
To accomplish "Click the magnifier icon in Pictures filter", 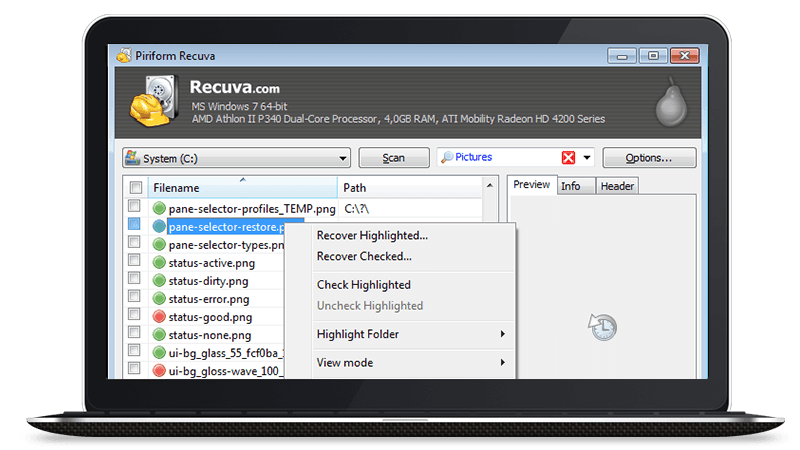I will pos(447,158).
